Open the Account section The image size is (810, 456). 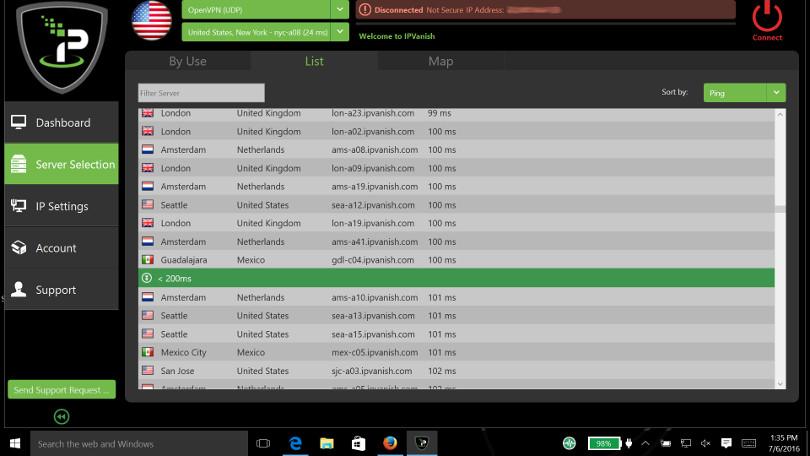[x=61, y=248]
